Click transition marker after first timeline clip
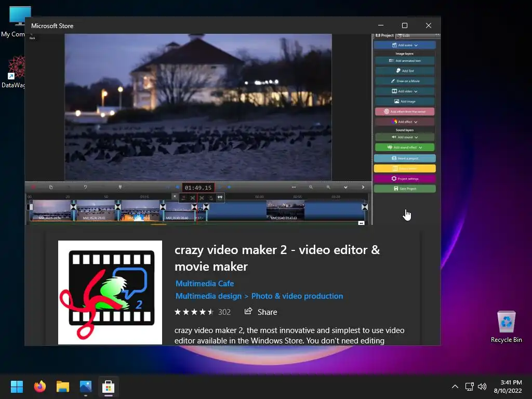 (x=74, y=207)
